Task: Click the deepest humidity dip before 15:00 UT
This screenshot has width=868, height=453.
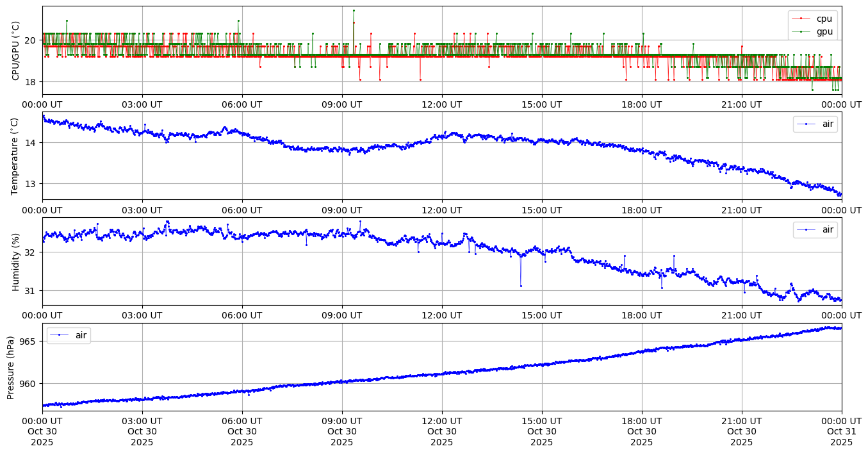Action: 521,286
